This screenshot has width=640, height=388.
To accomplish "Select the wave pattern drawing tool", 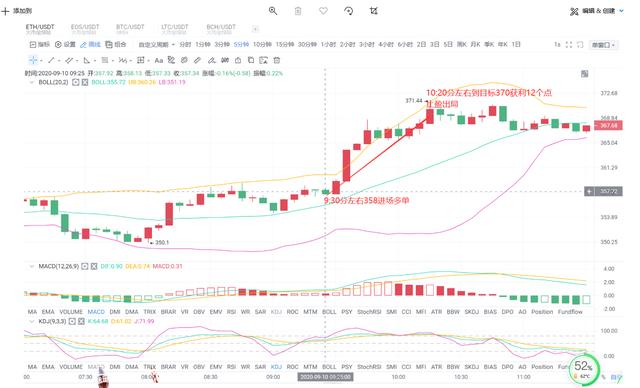I will [122, 60].
